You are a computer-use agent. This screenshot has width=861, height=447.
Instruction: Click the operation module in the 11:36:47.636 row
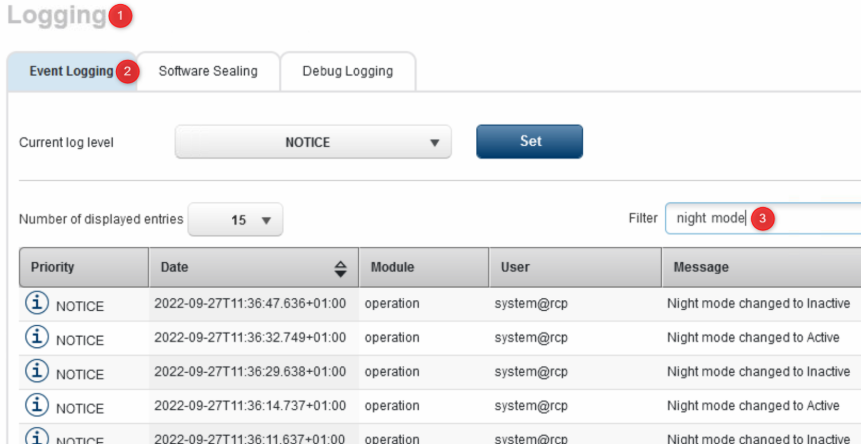[x=392, y=304]
